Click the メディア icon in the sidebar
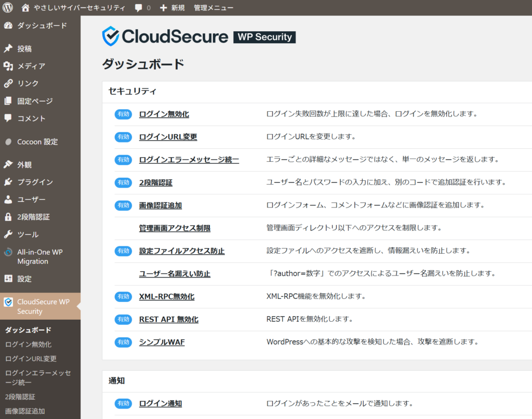 click(x=8, y=66)
